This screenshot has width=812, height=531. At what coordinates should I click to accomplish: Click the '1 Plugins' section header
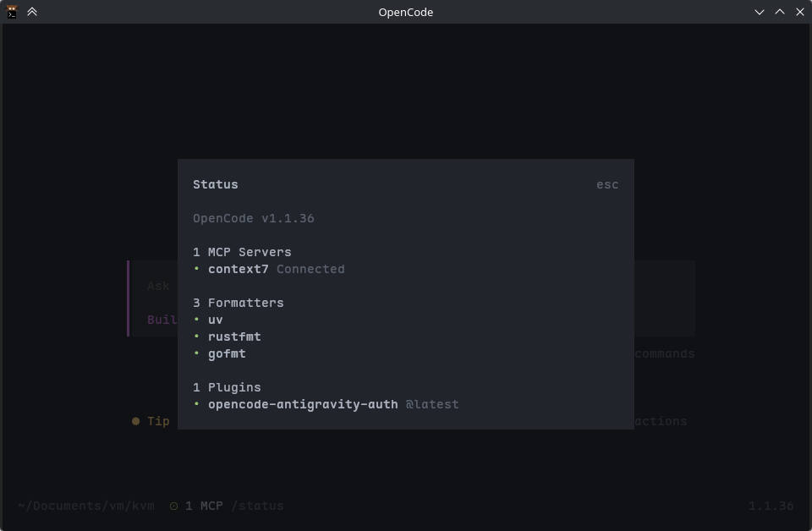(227, 387)
